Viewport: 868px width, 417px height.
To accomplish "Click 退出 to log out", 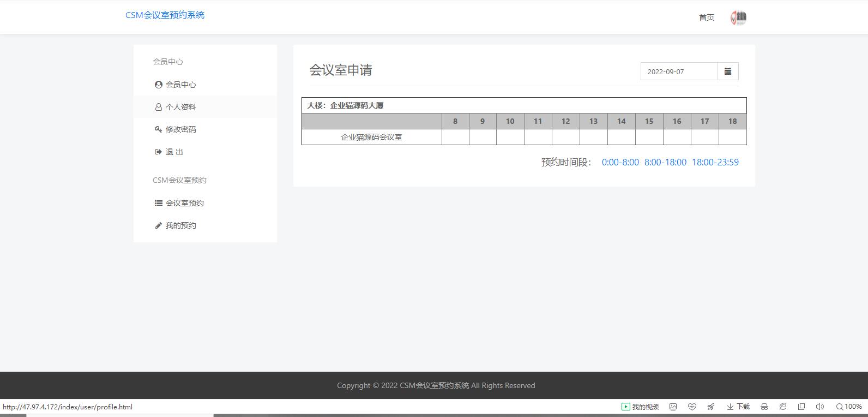I will 174,152.
